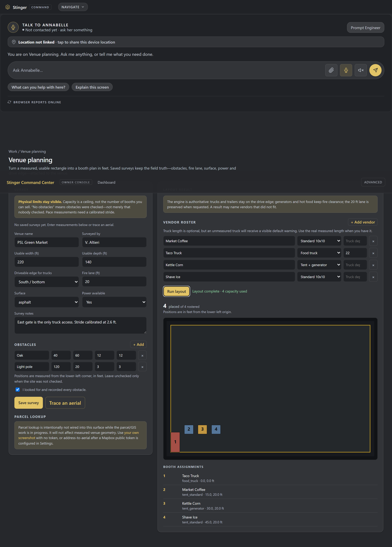
Task: Open the Power available dropdown
Action: [114, 302]
